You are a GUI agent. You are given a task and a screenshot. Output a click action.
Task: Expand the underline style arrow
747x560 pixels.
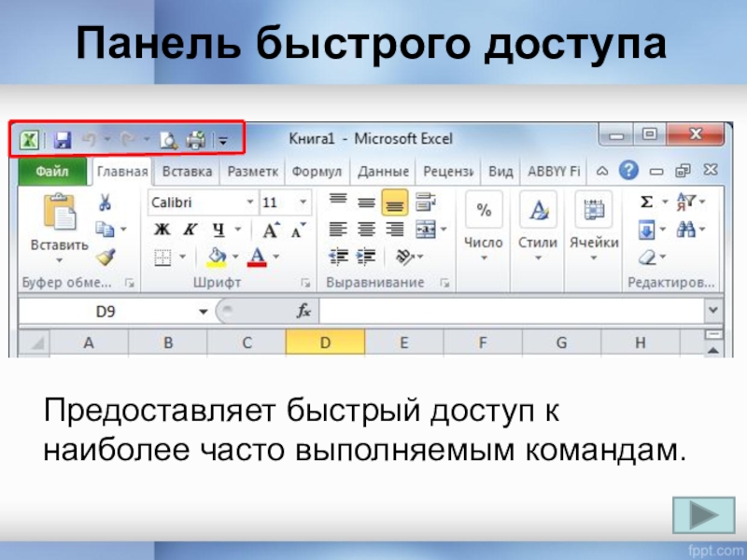(x=238, y=230)
